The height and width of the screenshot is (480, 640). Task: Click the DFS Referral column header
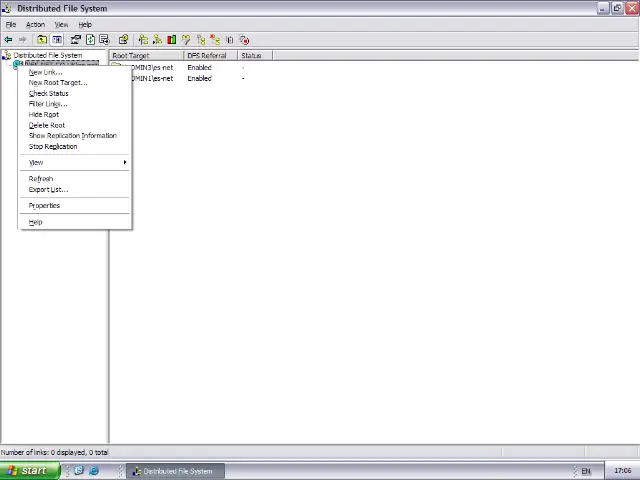211,56
